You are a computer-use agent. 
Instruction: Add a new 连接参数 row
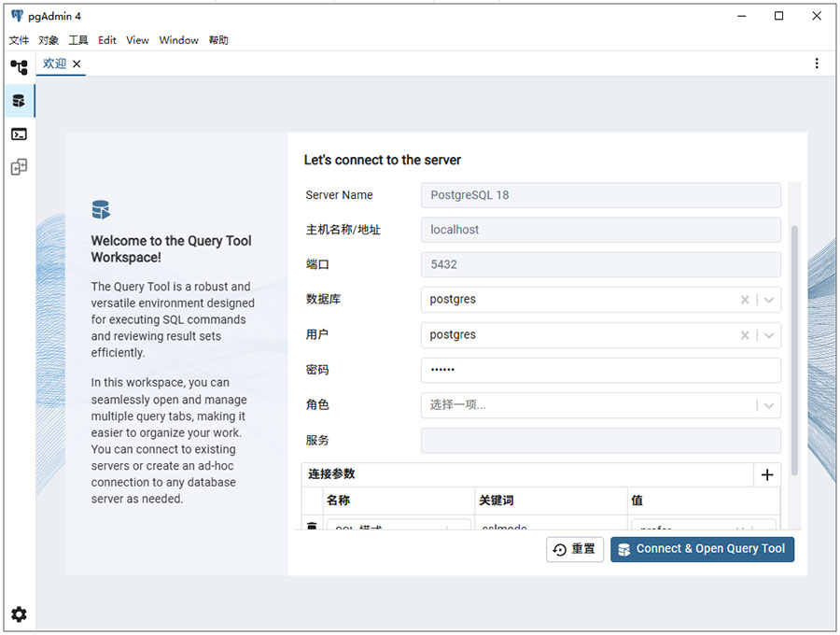(x=767, y=474)
